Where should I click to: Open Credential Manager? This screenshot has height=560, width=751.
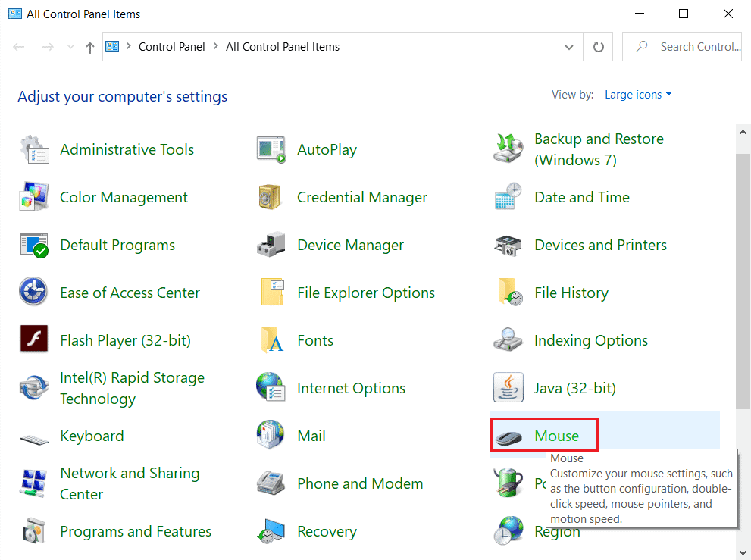pos(361,197)
